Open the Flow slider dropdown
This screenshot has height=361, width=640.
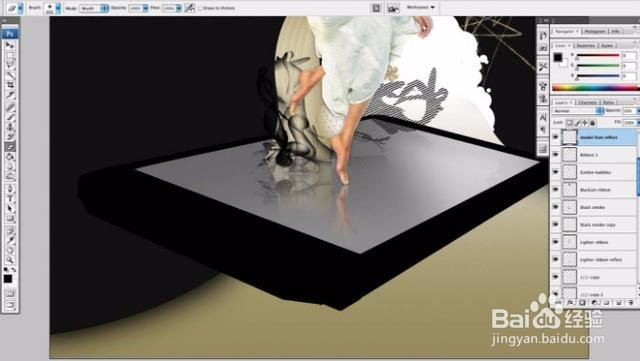pos(179,8)
